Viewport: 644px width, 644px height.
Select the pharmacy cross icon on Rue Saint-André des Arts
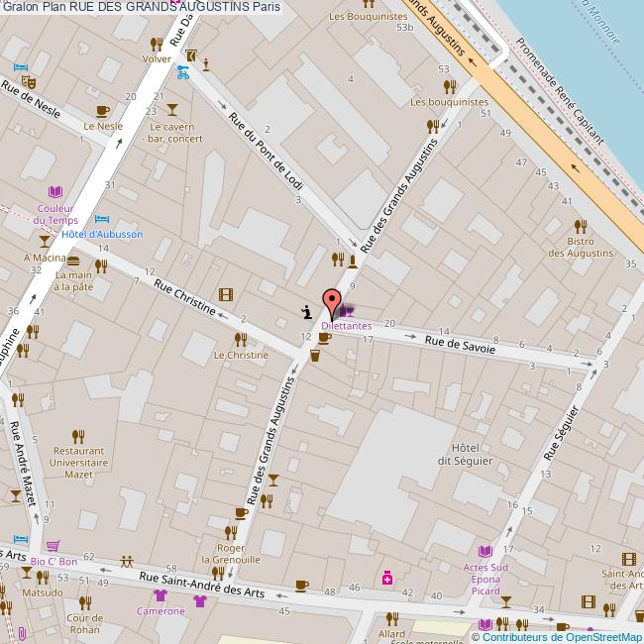(387, 577)
